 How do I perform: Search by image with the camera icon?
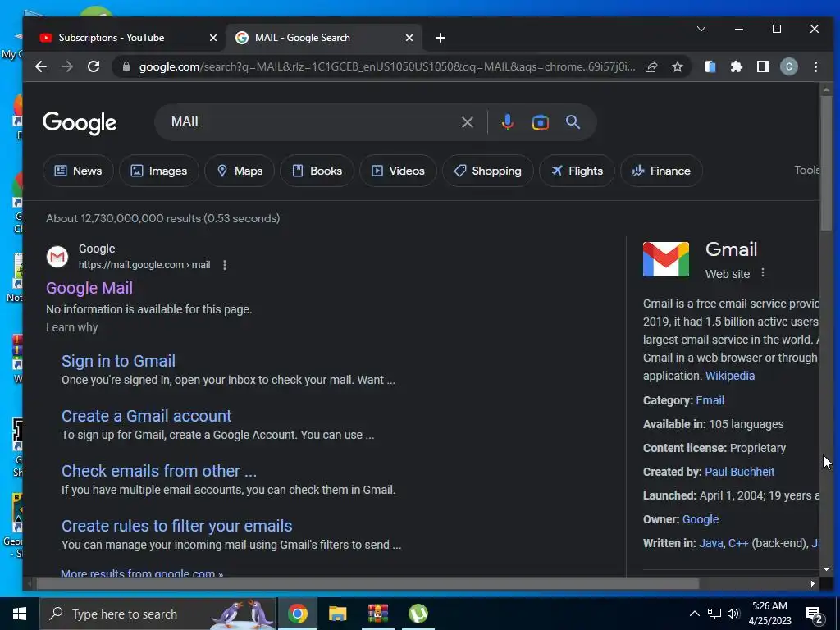pyautogui.click(x=540, y=122)
